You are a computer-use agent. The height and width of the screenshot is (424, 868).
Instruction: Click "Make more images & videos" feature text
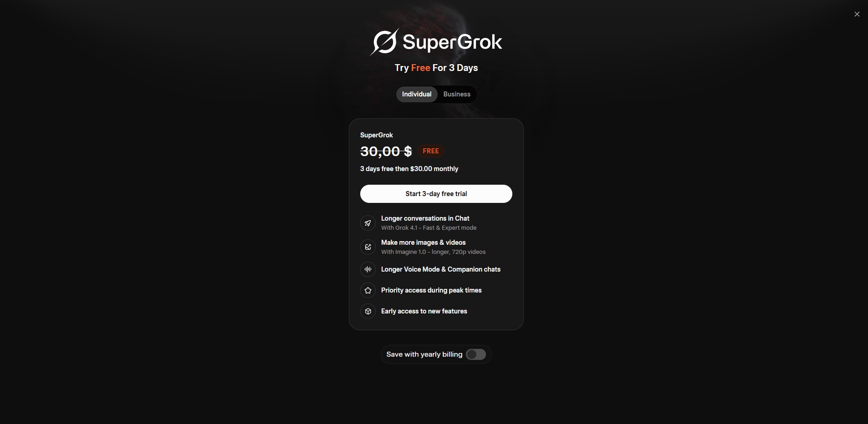tap(423, 242)
